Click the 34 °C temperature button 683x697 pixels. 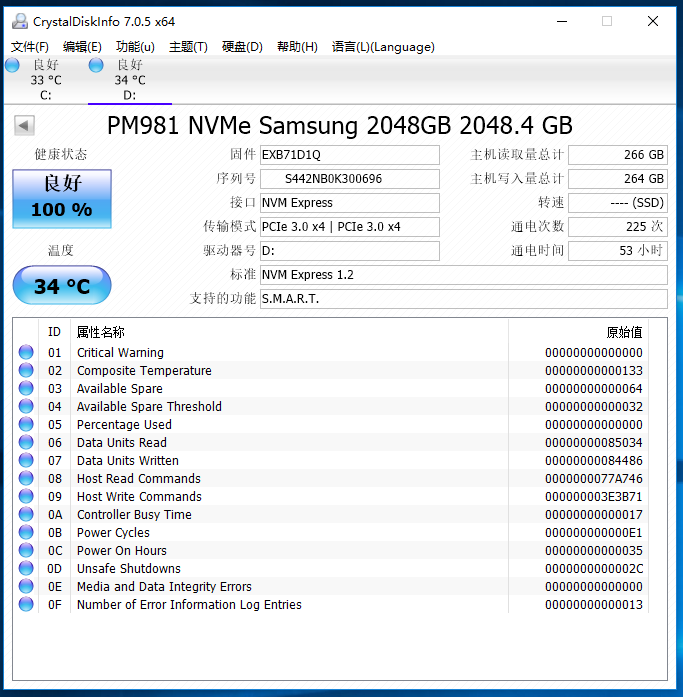(x=62, y=285)
